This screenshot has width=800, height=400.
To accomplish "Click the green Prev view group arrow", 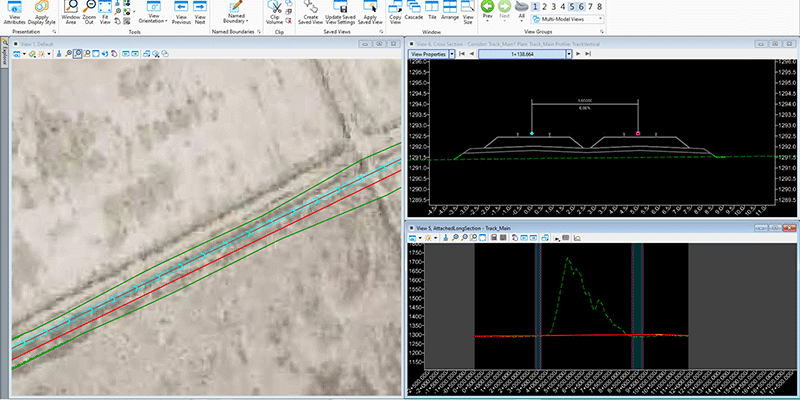I will (x=487, y=8).
